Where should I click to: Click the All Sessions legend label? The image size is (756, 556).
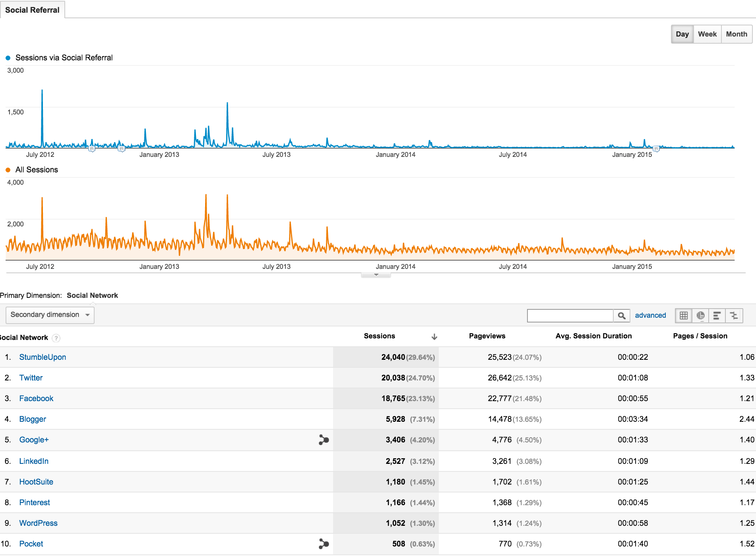pos(37,170)
